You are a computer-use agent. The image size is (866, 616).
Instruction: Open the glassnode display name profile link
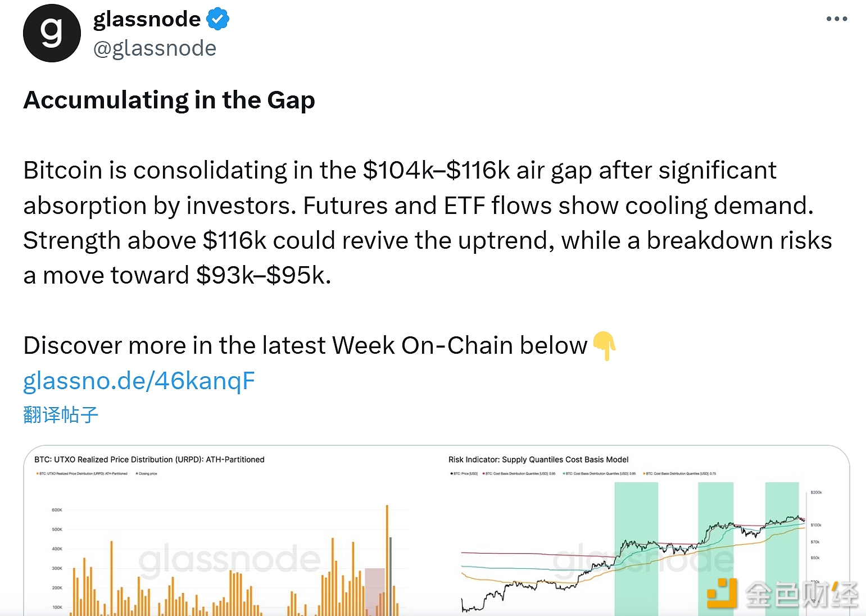(147, 19)
